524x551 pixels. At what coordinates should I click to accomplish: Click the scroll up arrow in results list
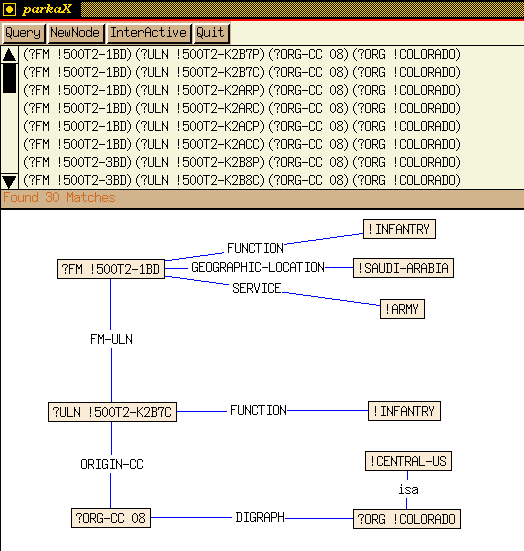(9, 55)
